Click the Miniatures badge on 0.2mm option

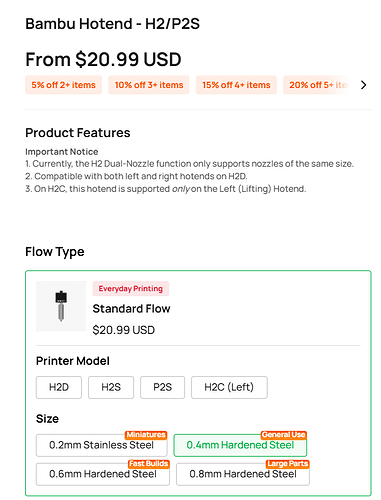tap(146, 435)
